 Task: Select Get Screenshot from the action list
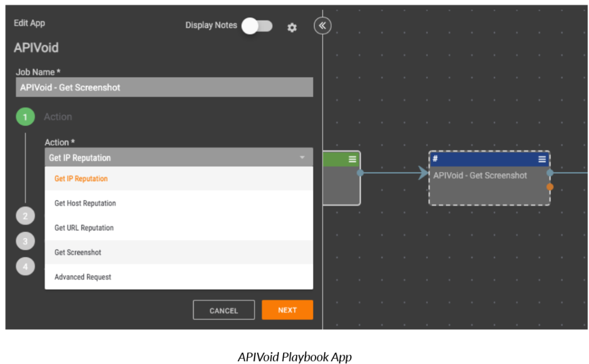tap(179, 252)
